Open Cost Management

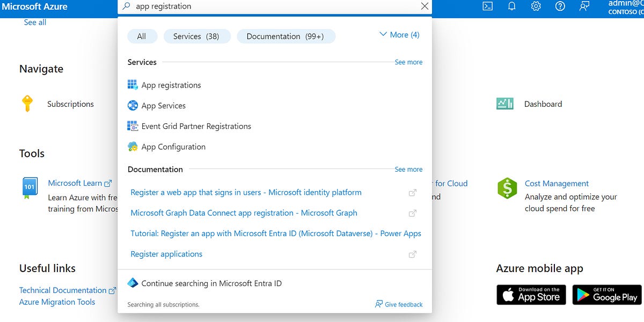pos(557,184)
